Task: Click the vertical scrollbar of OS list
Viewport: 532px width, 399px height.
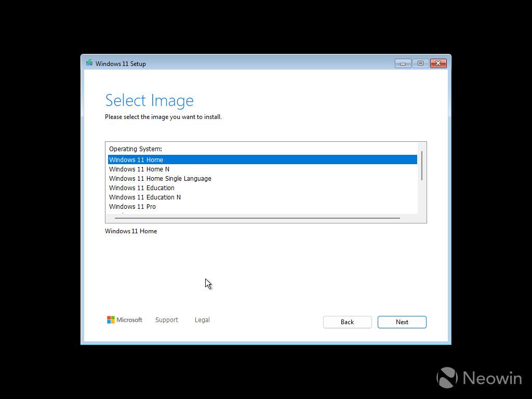Action: coord(422,166)
